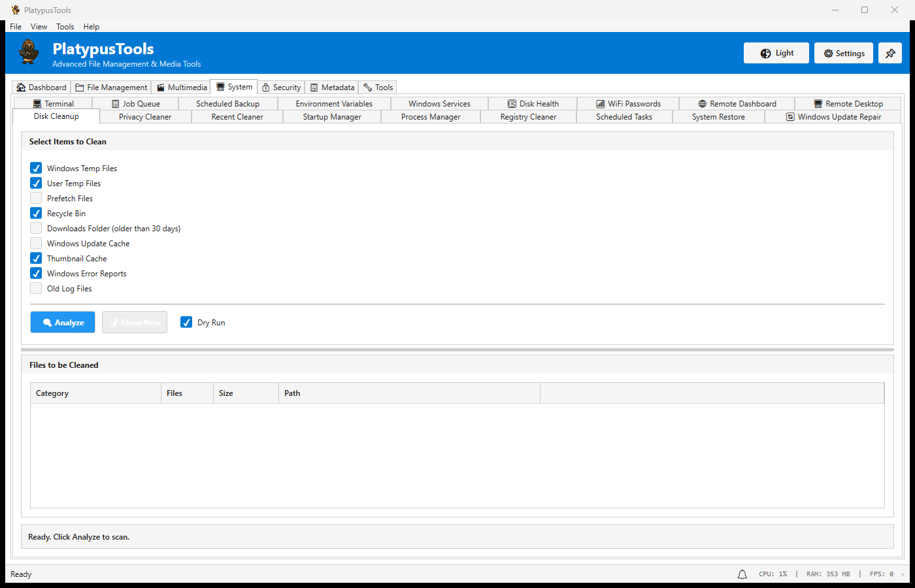Click the Analyze button

(x=62, y=322)
